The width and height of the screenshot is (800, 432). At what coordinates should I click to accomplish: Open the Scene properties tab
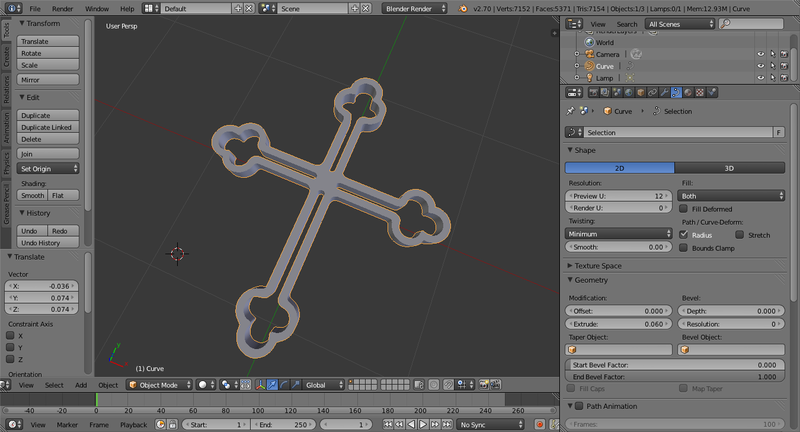point(617,92)
